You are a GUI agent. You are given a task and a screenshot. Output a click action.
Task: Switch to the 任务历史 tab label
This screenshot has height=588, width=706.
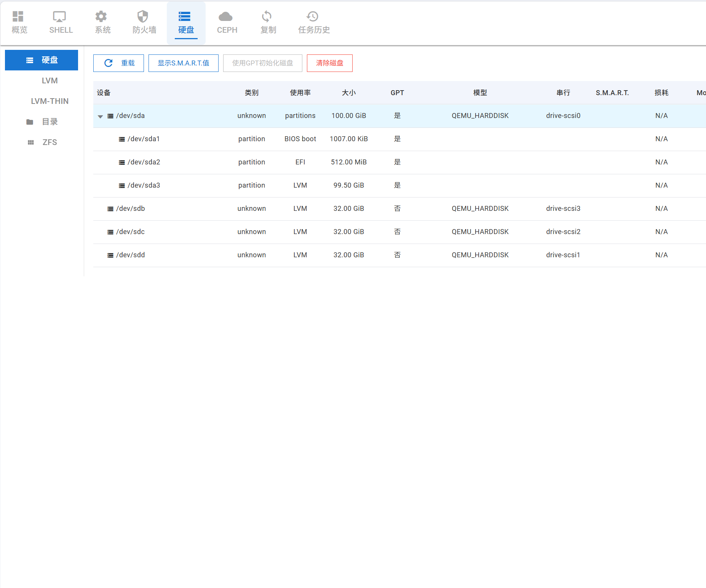[314, 30]
